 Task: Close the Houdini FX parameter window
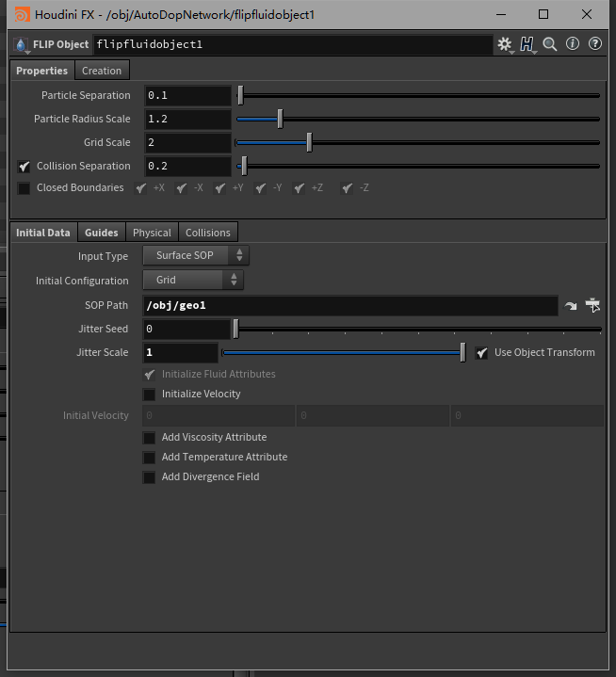coord(587,14)
